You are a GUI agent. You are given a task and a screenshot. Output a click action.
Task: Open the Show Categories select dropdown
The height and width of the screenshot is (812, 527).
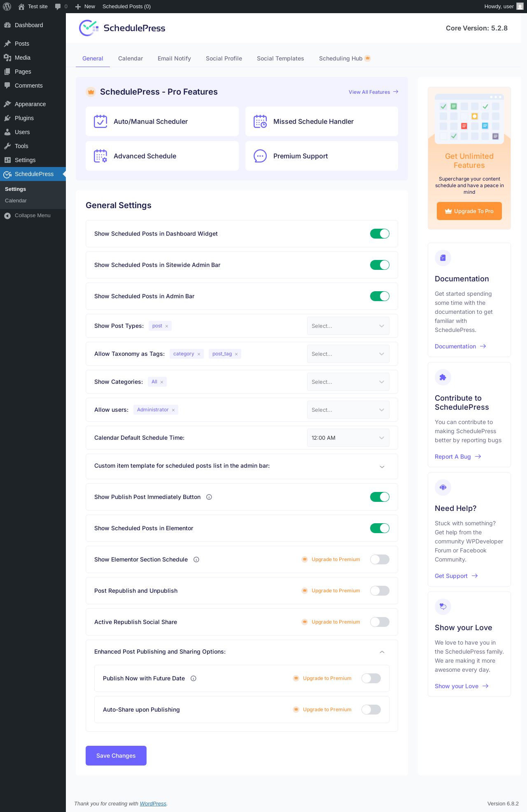(x=348, y=382)
